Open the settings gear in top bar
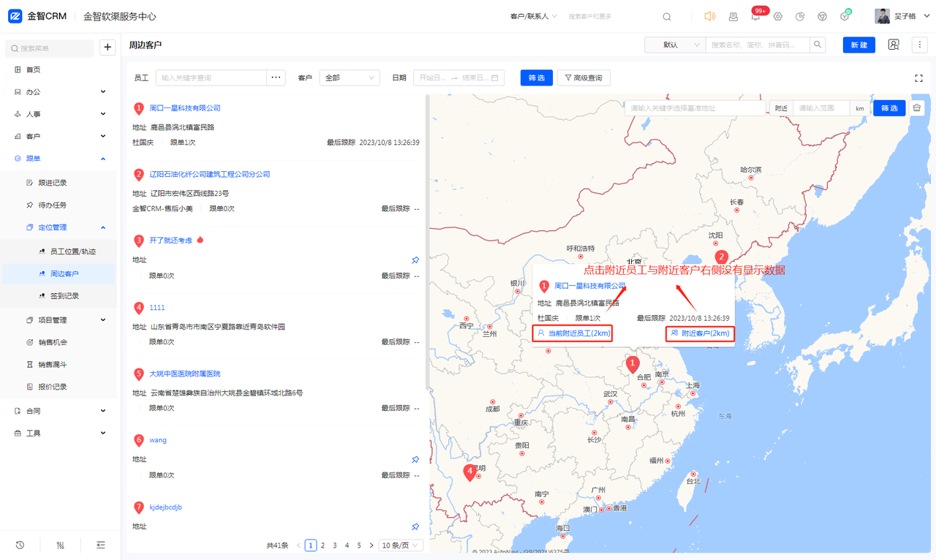Image resolution: width=936 pixels, height=560 pixels. tap(777, 16)
